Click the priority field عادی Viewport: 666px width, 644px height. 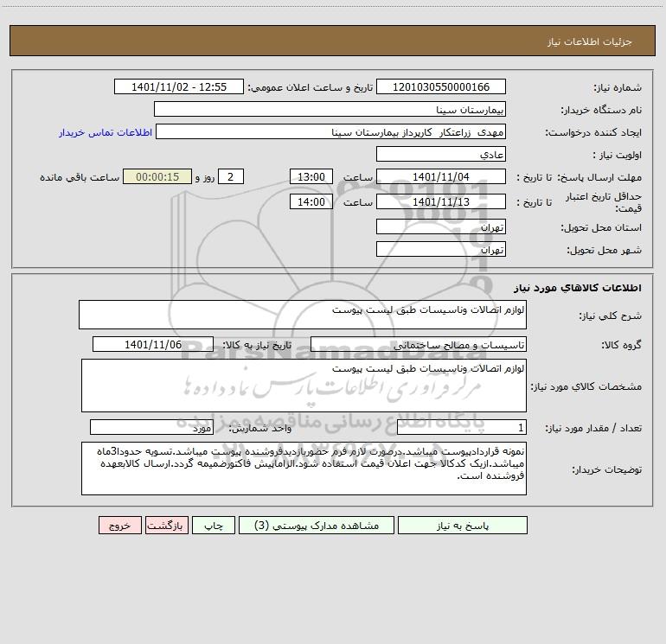[441, 154]
